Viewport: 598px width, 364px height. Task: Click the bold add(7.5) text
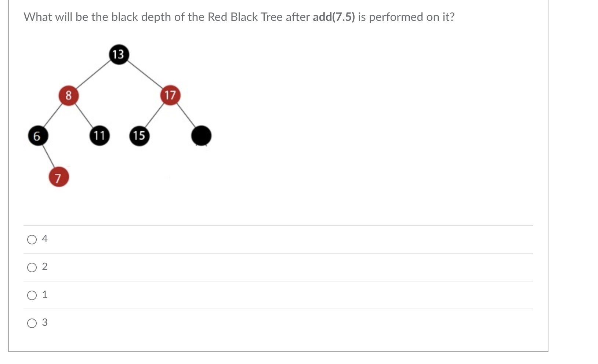pyautogui.click(x=333, y=17)
